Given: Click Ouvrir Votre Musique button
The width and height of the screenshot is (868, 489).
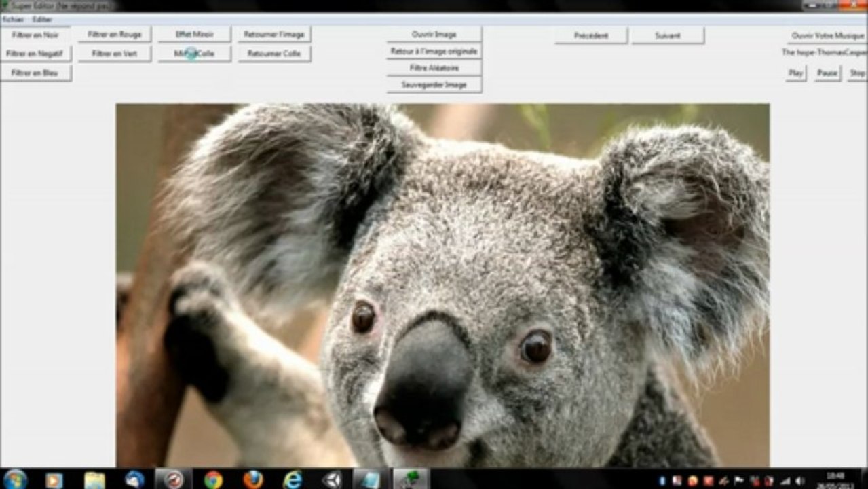Looking at the screenshot, I should 828,35.
